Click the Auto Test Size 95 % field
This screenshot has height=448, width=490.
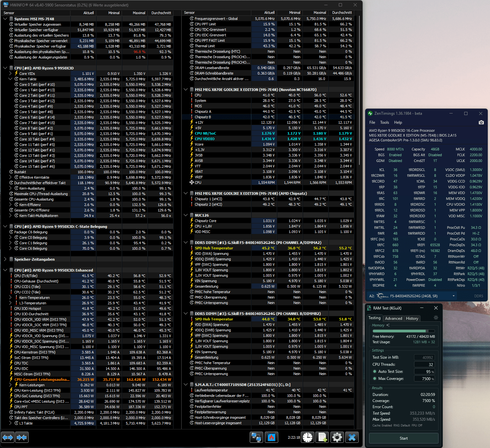(x=424, y=372)
